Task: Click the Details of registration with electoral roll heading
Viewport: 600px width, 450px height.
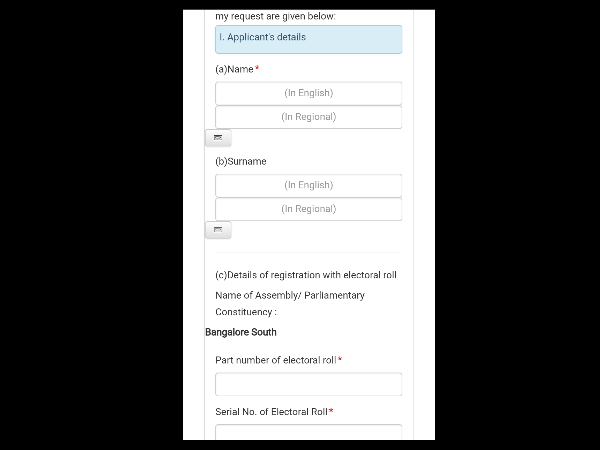Action: coord(306,275)
